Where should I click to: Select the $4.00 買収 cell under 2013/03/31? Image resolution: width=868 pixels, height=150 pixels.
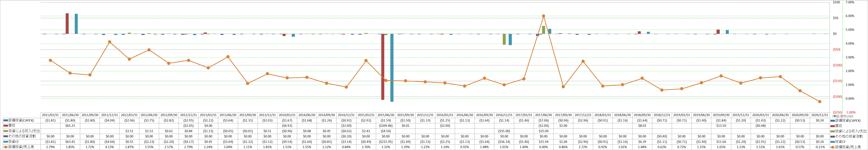point(208,126)
